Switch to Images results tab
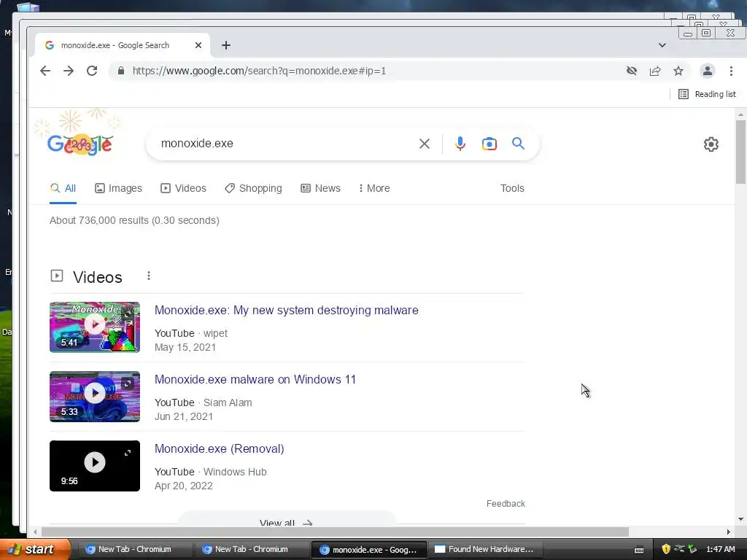Viewport: 747px width, 560px height. click(118, 188)
